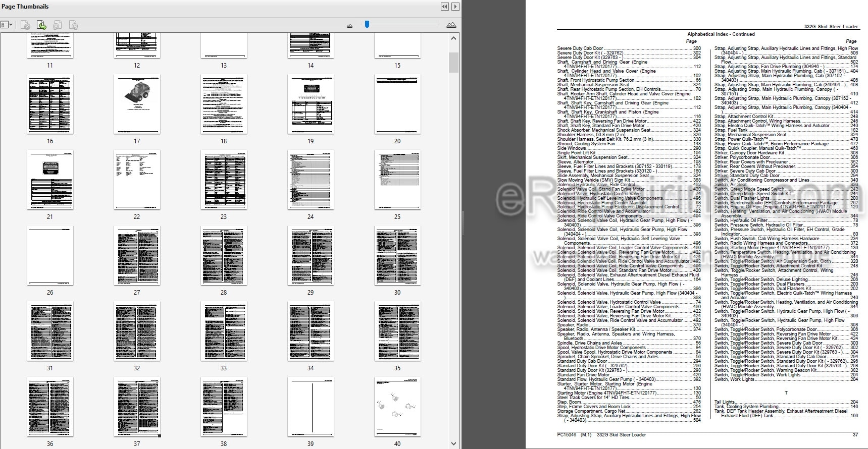
Task: Click '332G Skid Steer Loader' page header
Action: click(x=831, y=27)
